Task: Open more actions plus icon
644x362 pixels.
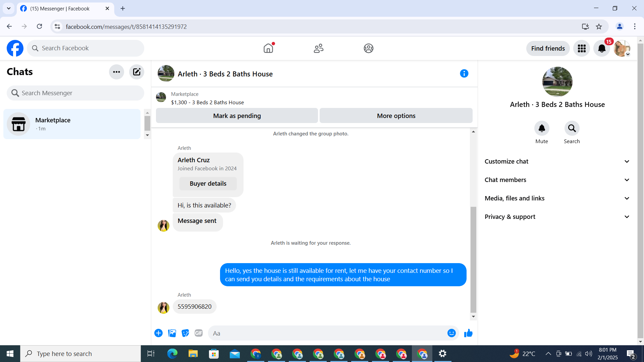Action: 158,333
